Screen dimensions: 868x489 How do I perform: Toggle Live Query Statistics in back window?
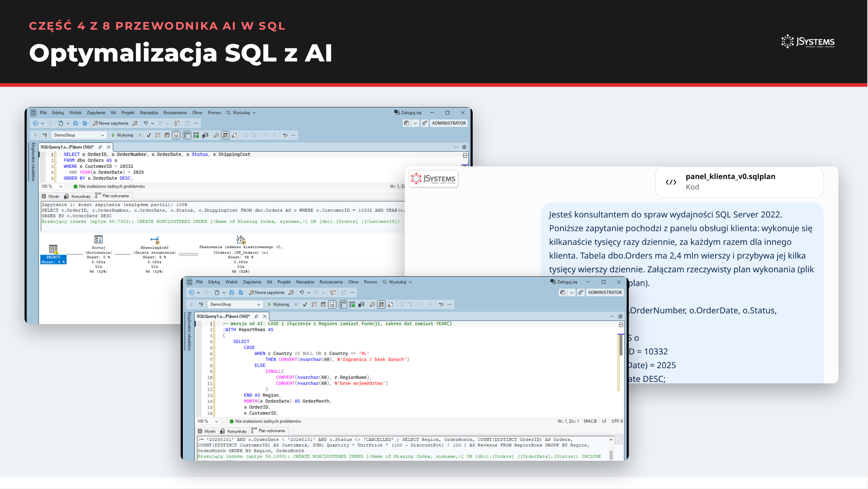click(196, 135)
